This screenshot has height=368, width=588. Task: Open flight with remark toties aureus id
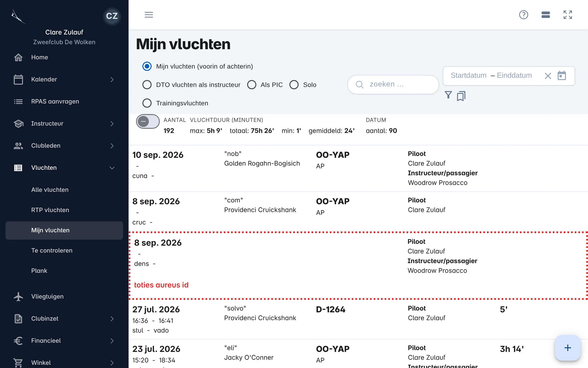358,265
